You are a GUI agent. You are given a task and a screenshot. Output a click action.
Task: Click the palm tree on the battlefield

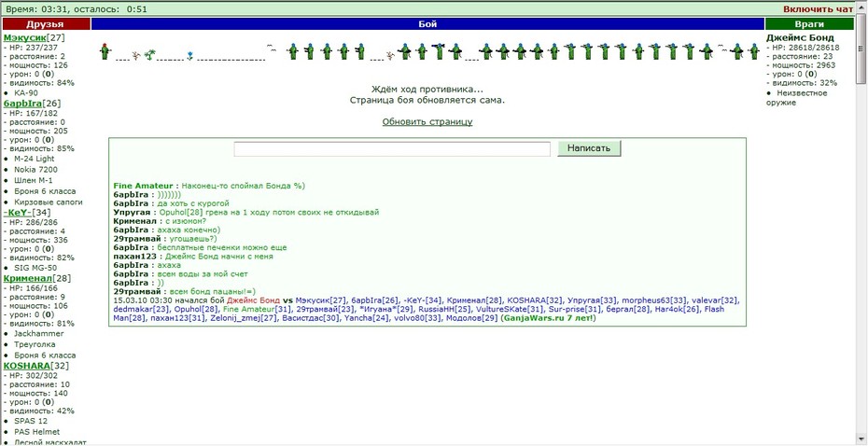point(150,55)
